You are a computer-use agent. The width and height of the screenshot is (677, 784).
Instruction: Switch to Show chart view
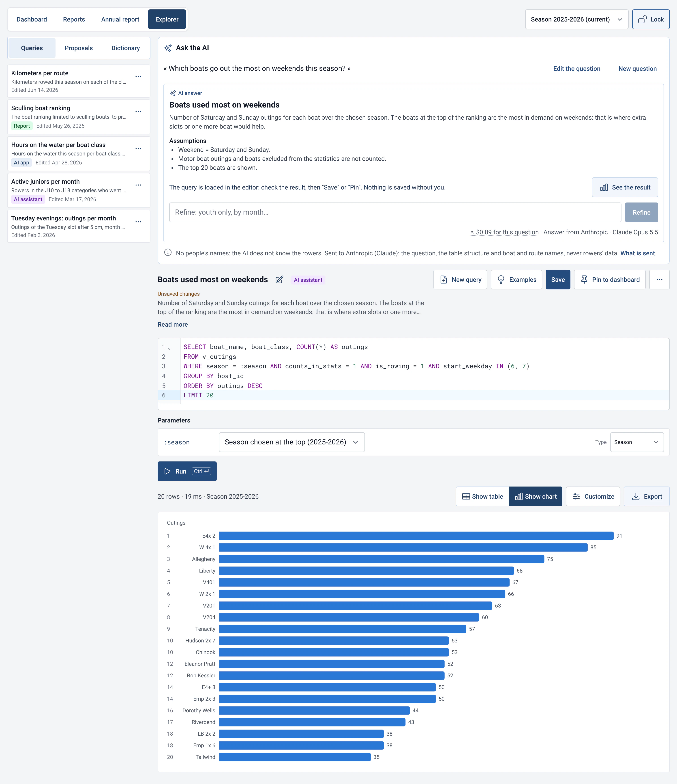click(x=536, y=496)
